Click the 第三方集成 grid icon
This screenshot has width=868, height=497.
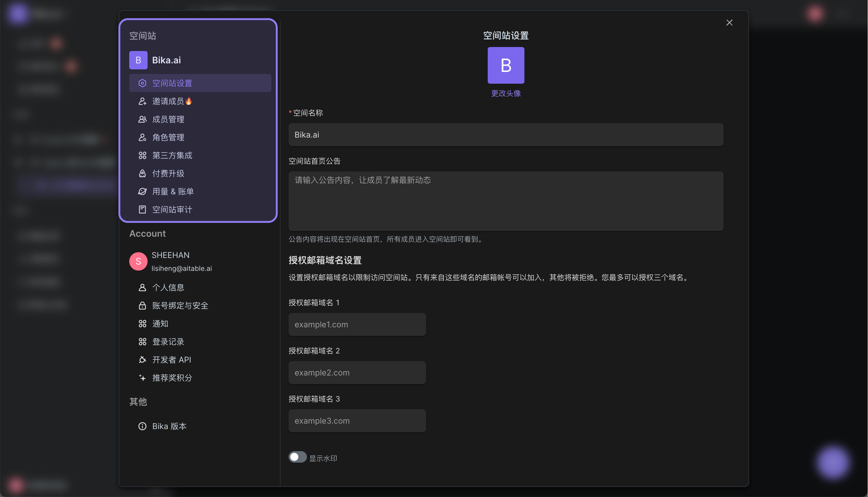coord(142,155)
